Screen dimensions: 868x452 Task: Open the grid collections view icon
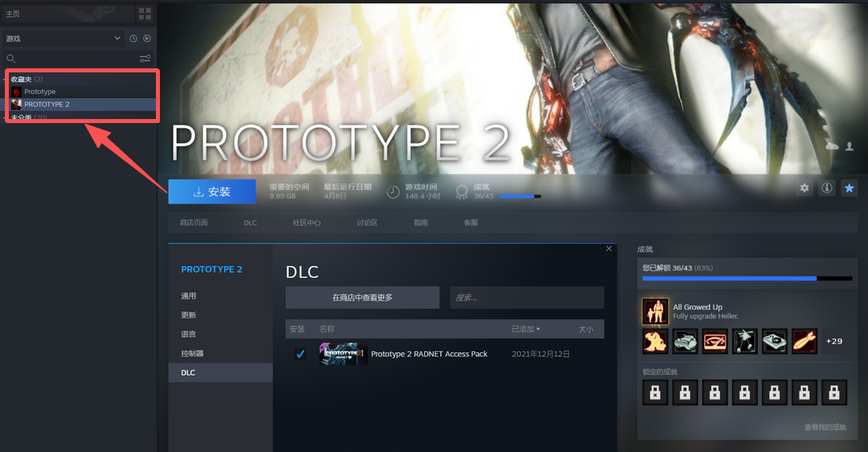pos(145,14)
